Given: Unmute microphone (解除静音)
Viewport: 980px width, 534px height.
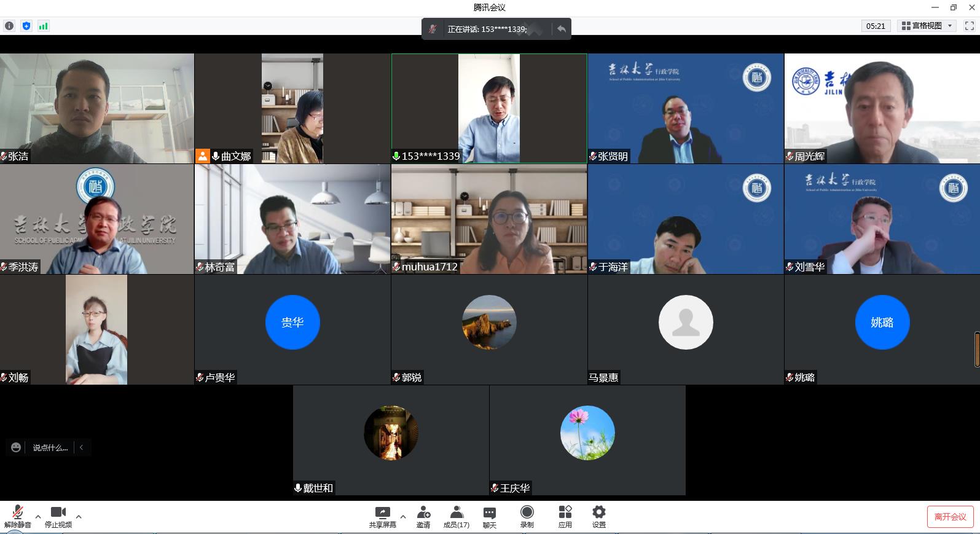Looking at the screenshot, I should click(17, 516).
